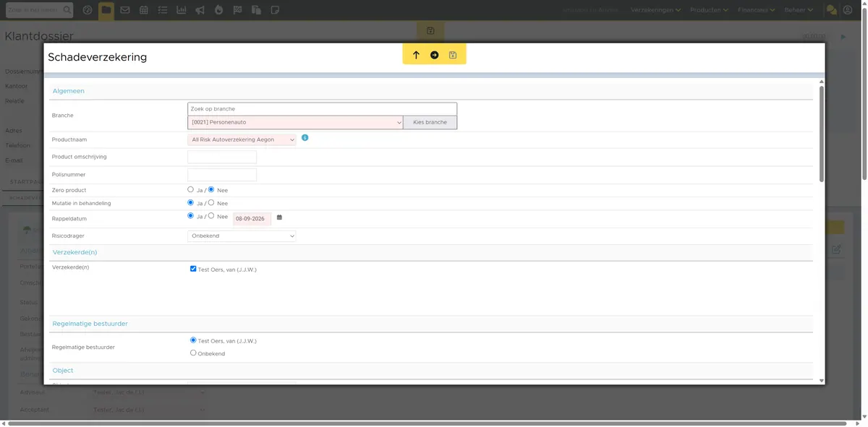Click the right-arrow circle icon in the dialog
The width and height of the screenshot is (868, 427).
pyautogui.click(x=435, y=55)
